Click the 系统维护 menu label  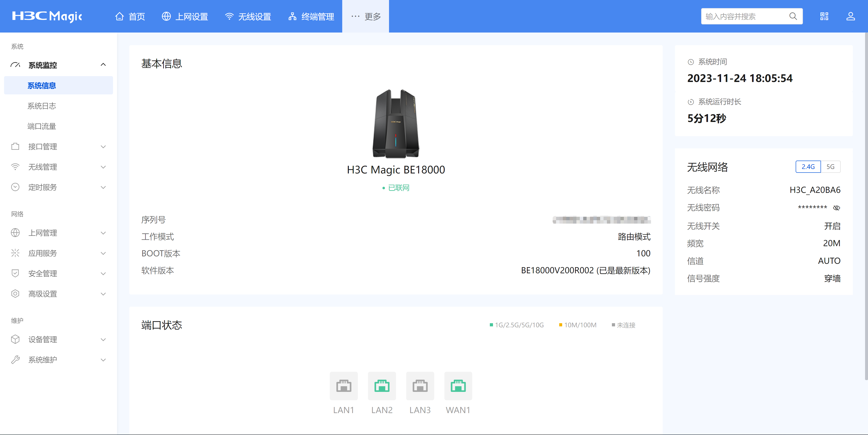(x=43, y=360)
